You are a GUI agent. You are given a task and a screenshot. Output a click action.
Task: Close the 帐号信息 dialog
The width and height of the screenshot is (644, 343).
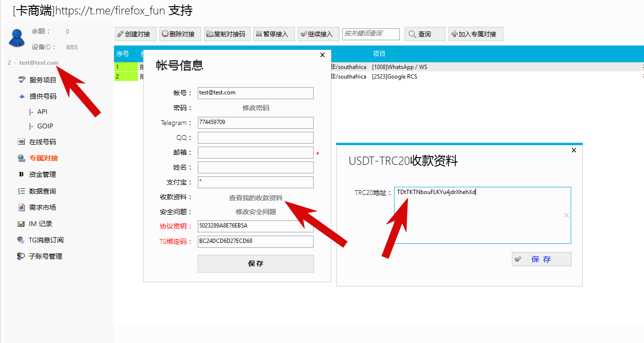pyautogui.click(x=322, y=55)
